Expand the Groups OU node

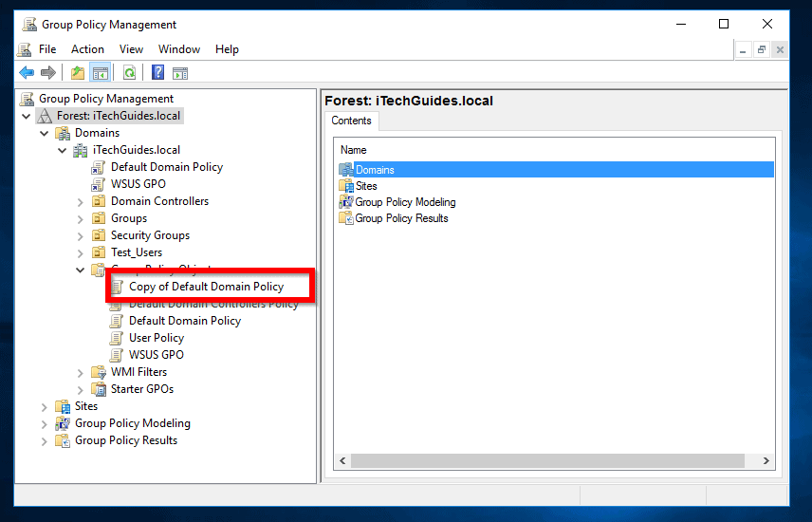pos(81,219)
